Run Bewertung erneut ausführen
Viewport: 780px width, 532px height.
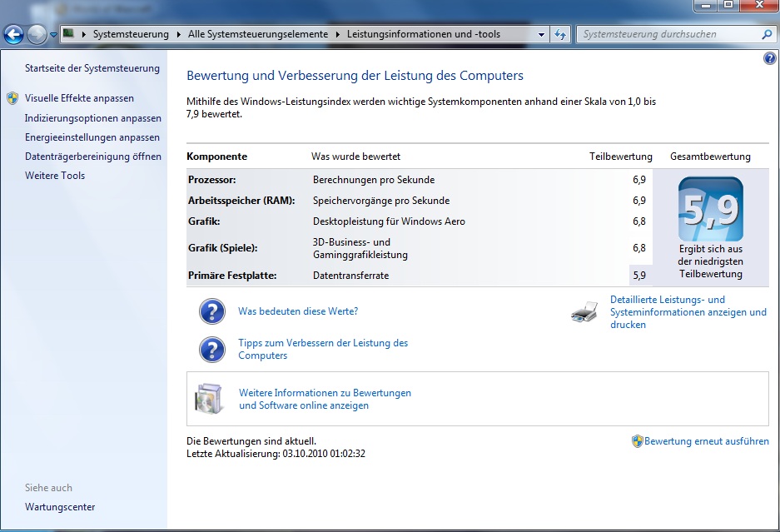(707, 441)
